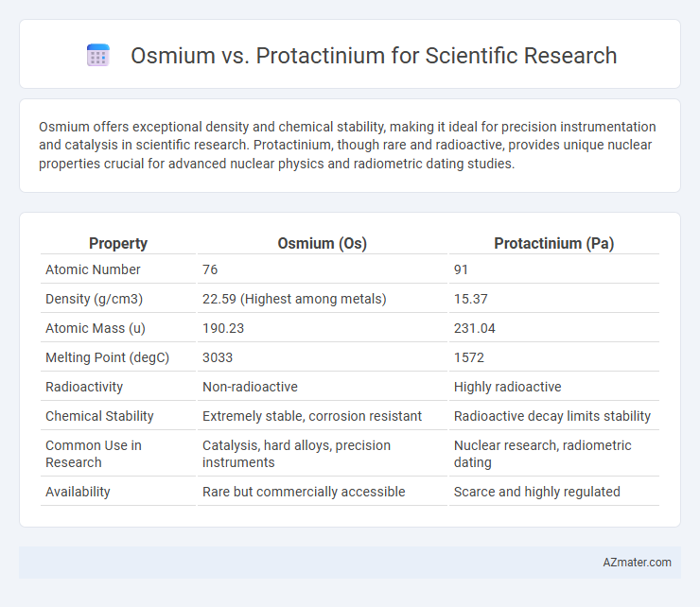Click the 'Melting Point (degC)' row label
Image resolution: width=700 pixels, height=607 pixels.
107,357
